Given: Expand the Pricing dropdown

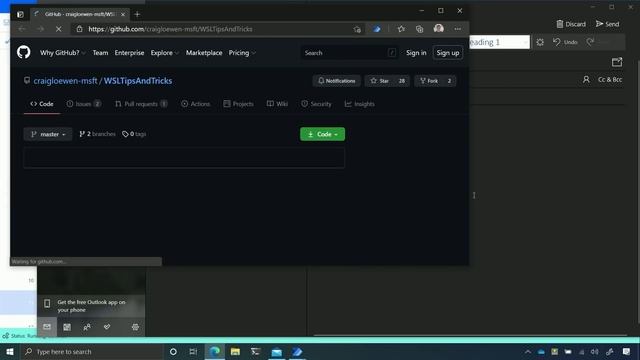Looking at the screenshot, I should pos(242,53).
